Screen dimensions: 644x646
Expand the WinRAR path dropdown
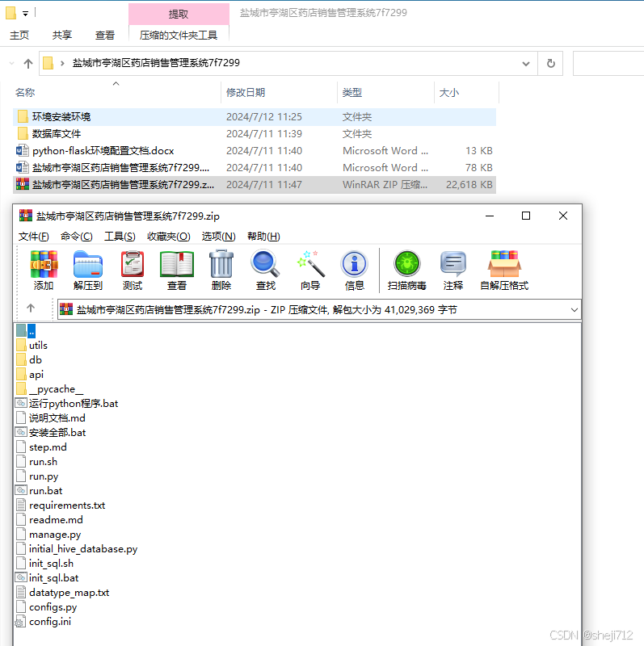point(575,310)
